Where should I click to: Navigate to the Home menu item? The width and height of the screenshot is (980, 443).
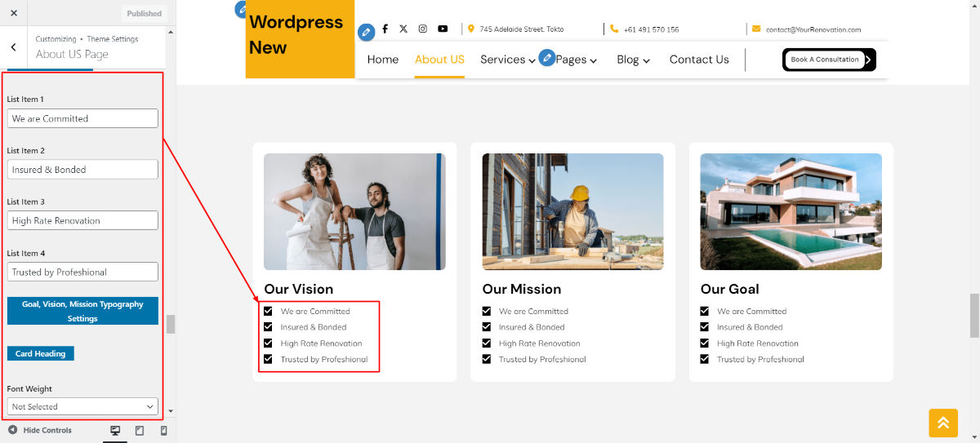click(383, 60)
